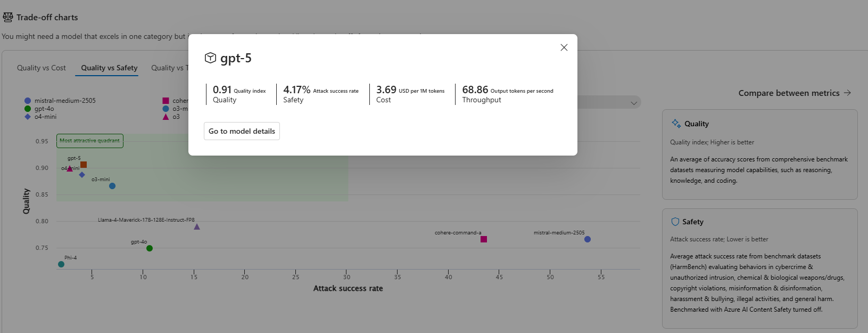The image size is (868, 333).
Task: Switch to Quality vs Cost tab
Action: [x=42, y=68]
